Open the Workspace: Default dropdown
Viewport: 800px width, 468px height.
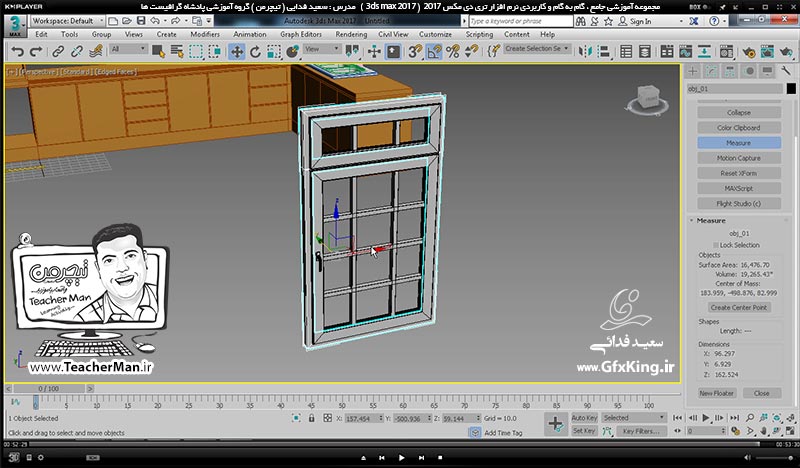click(67, 21)
